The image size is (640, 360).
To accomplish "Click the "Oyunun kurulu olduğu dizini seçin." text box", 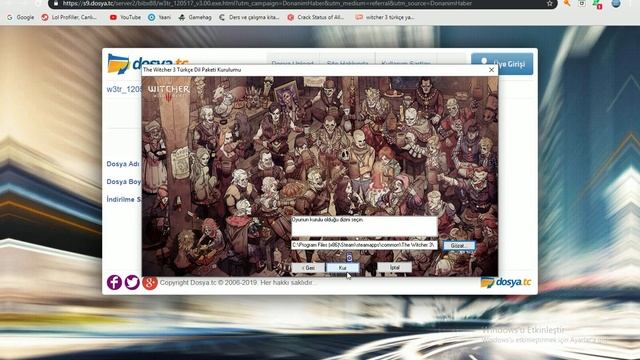I will (364, 226).
